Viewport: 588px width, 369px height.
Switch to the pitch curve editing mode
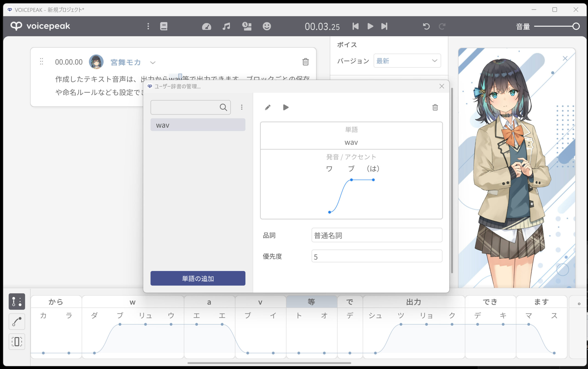(x=17, y=321)
